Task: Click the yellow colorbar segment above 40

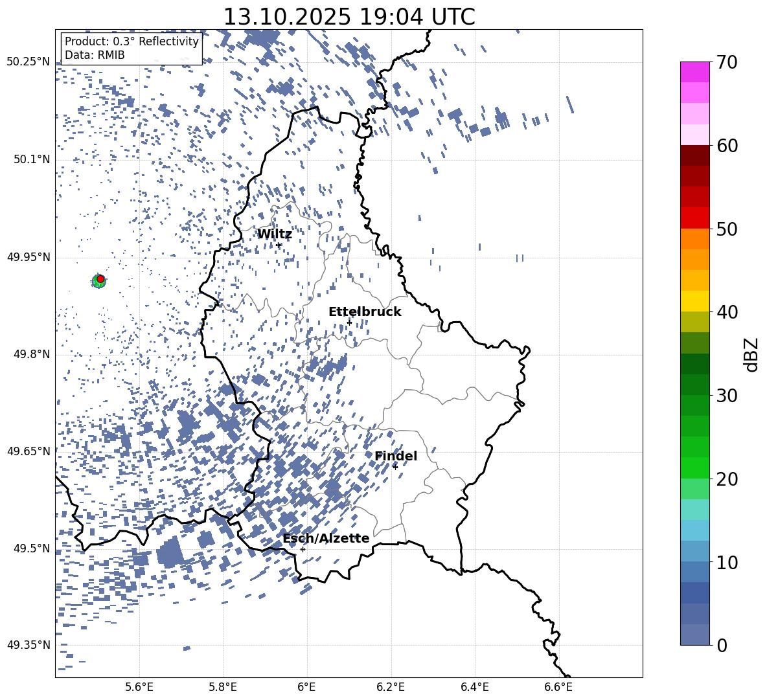Action: pos(695,301)
